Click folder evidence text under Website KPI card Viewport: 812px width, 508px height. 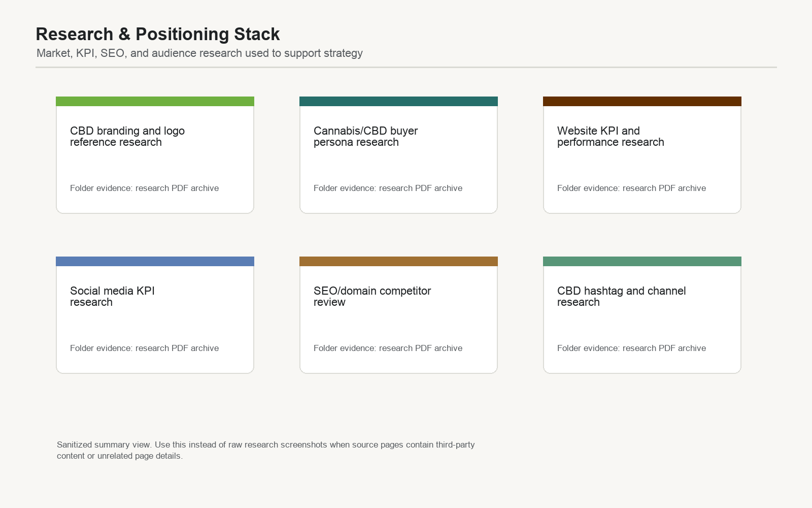coord(631,188)
